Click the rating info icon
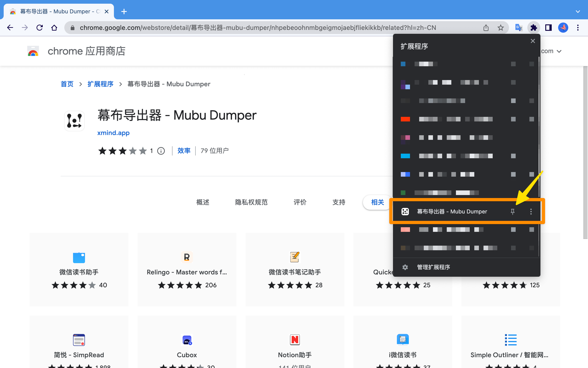588x368 pixels. pyautogui.click(x=161, y=151)
